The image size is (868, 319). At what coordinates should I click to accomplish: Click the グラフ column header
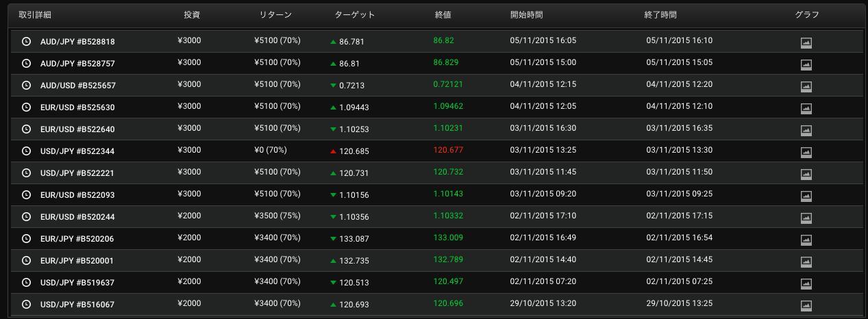pyautogui.click(x=807, y=14)
